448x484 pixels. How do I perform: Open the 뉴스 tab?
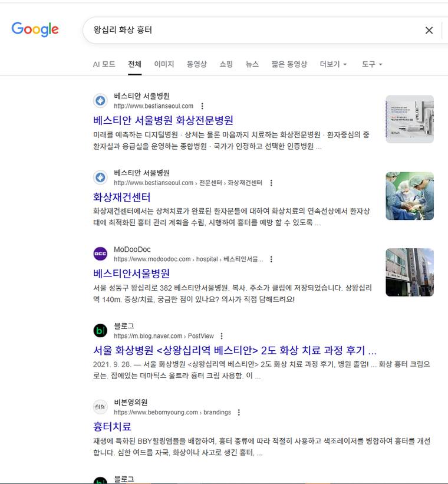tap(252, 64)
